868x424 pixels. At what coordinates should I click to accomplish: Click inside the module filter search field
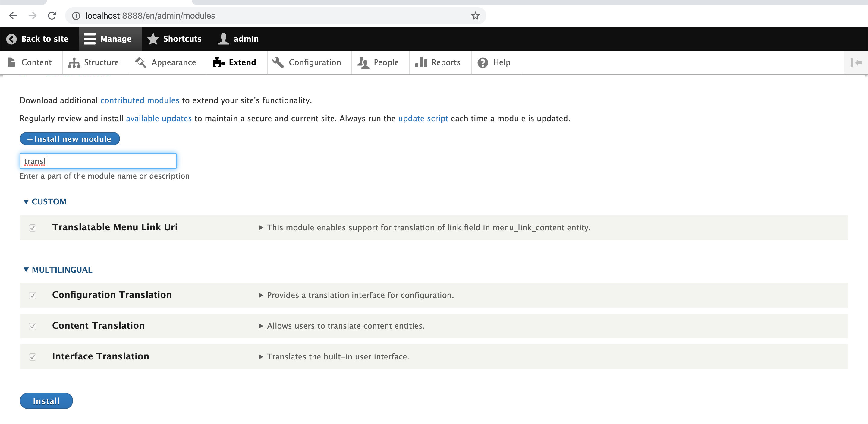98,161
